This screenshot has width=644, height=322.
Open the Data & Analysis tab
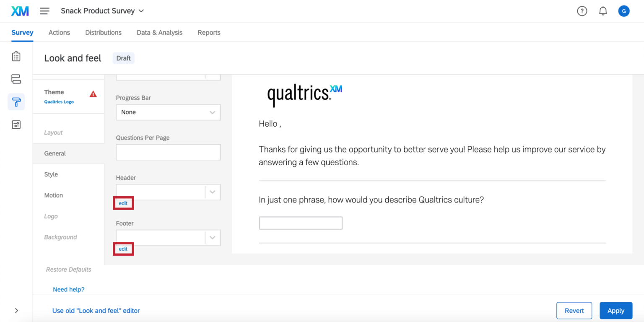(159, 32)
